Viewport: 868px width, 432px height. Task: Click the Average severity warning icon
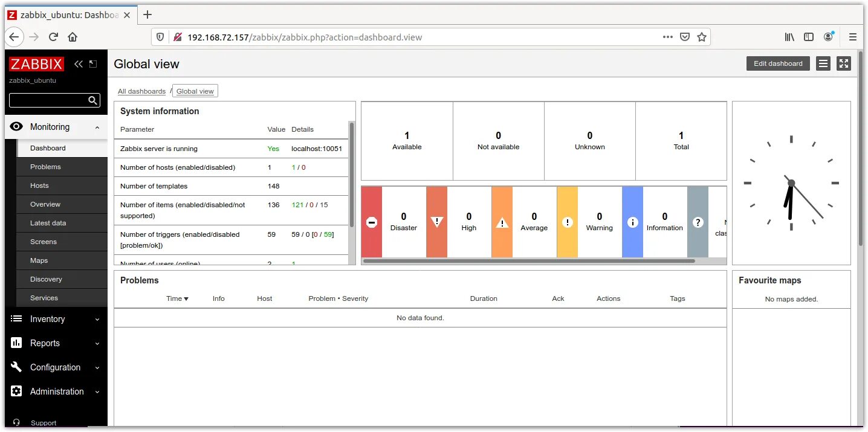[502, 222]
